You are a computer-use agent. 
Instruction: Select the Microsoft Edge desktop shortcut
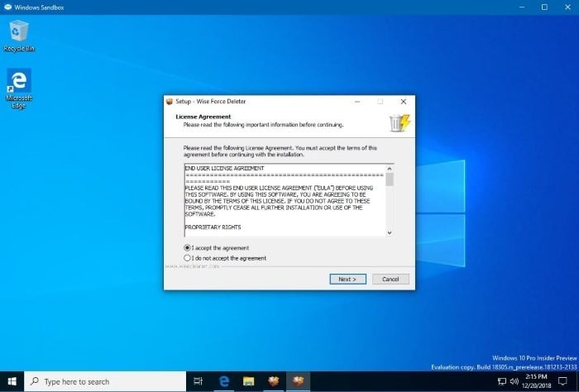tap(18, 88)
